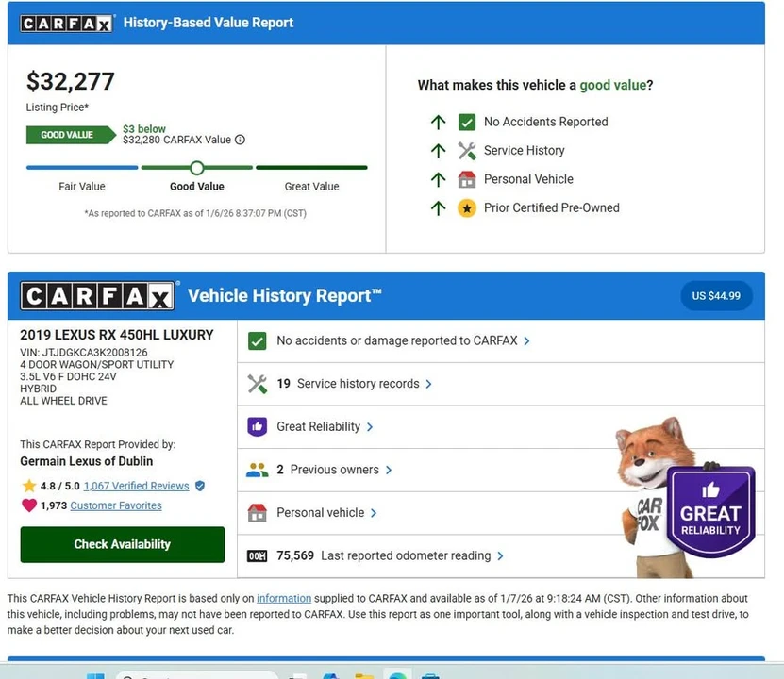This screenshot has width=784, height=679.
Task: Expand the Personal vehicle chevron
Action: pos(374,513)
